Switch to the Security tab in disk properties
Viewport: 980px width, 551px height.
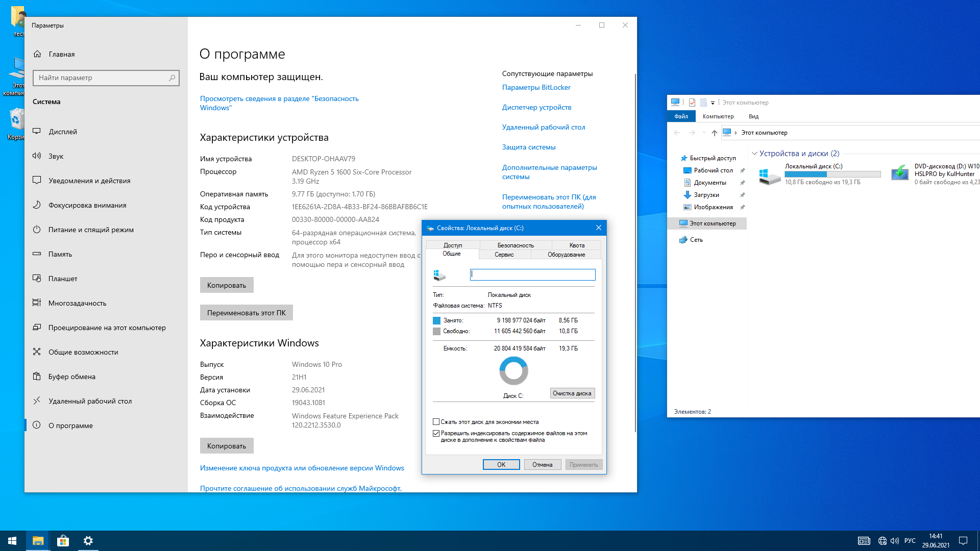coord(516,245)
